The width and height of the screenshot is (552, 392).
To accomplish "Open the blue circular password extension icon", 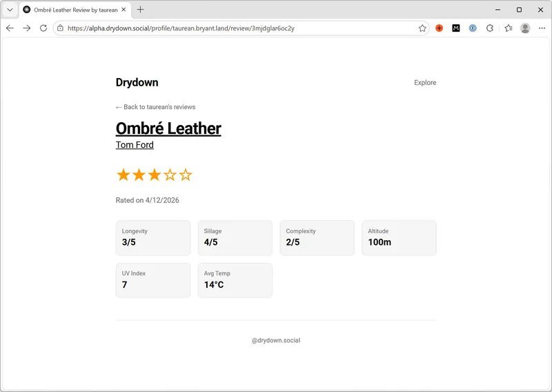I will [x=473, y=28].
